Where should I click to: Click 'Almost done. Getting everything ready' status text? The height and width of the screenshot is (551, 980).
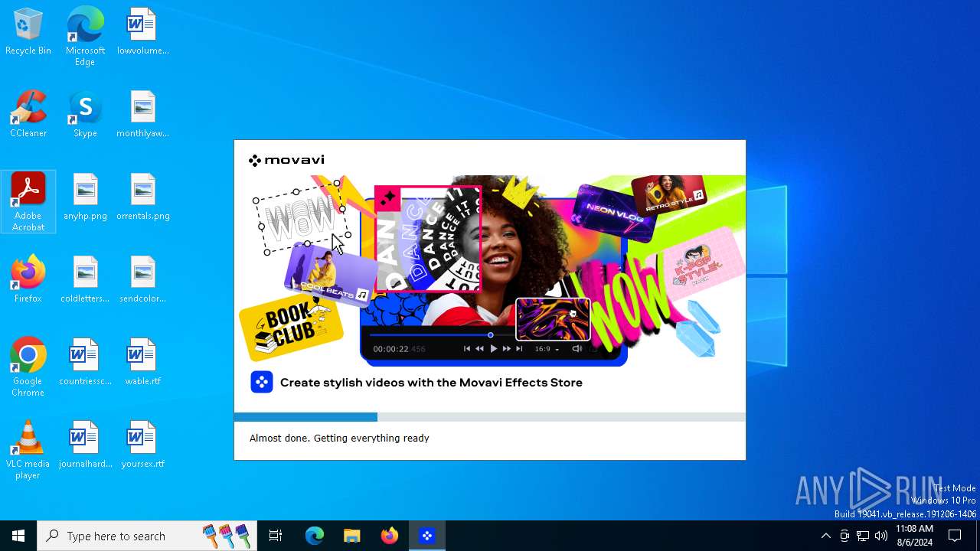[x=339, y=439]
